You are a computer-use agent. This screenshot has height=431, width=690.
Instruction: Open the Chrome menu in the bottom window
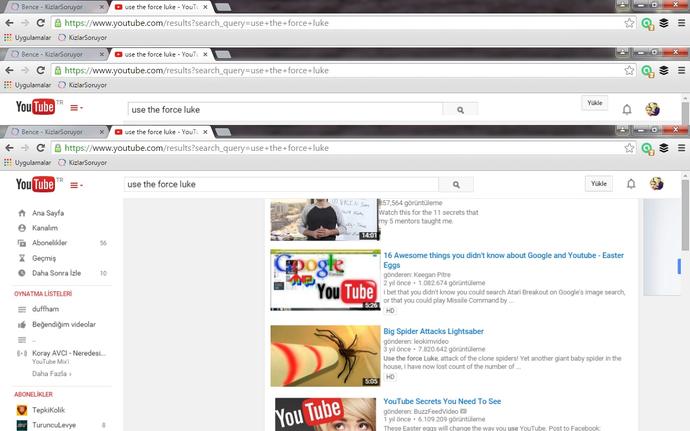pos(681,148)
